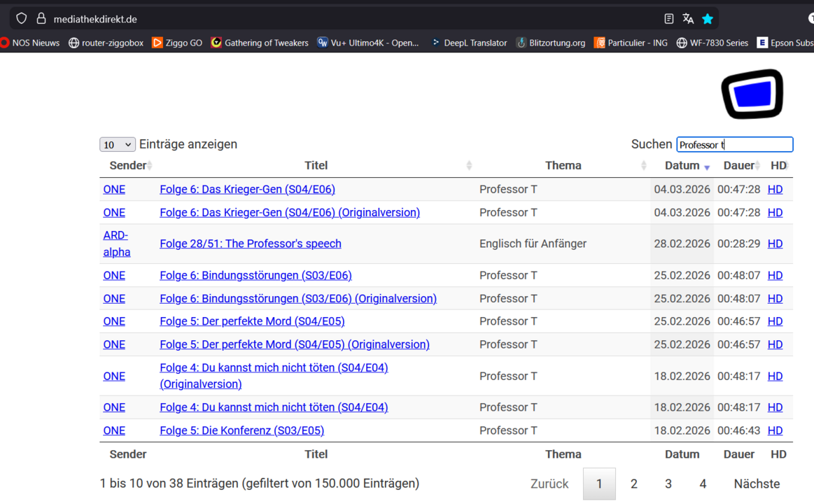
Task: Click inside the Suchen search field
Action: (734, 144)
